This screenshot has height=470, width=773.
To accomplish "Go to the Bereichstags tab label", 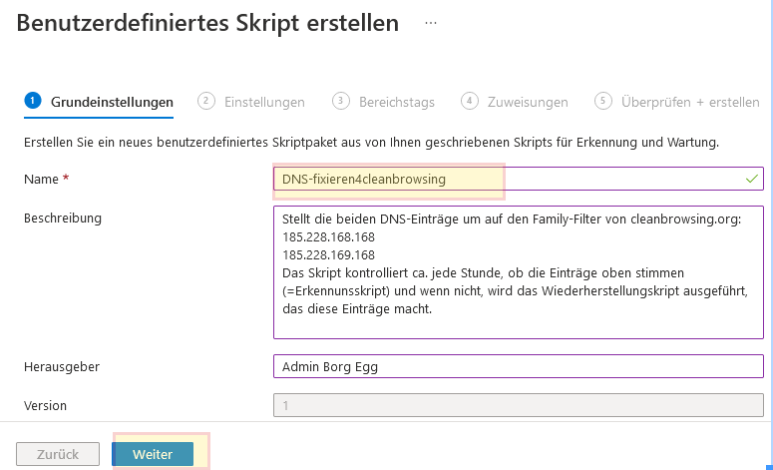I will tap(398, 102).
